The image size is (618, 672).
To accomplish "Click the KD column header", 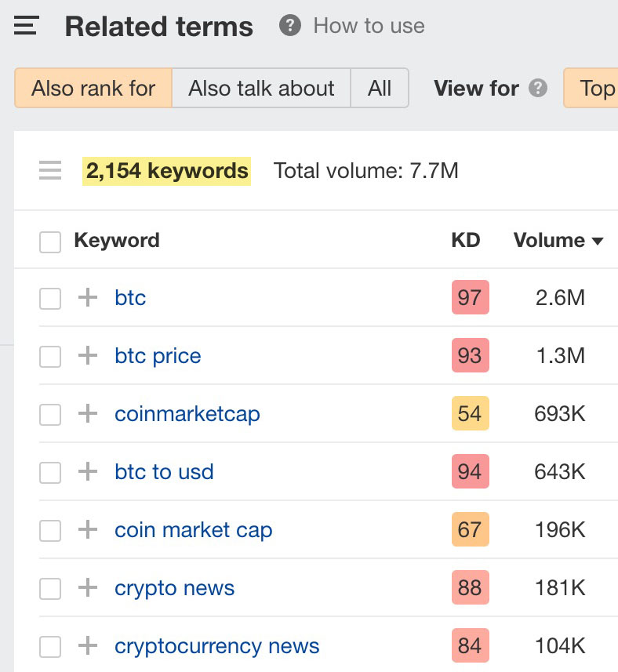I will click(466, 241).
